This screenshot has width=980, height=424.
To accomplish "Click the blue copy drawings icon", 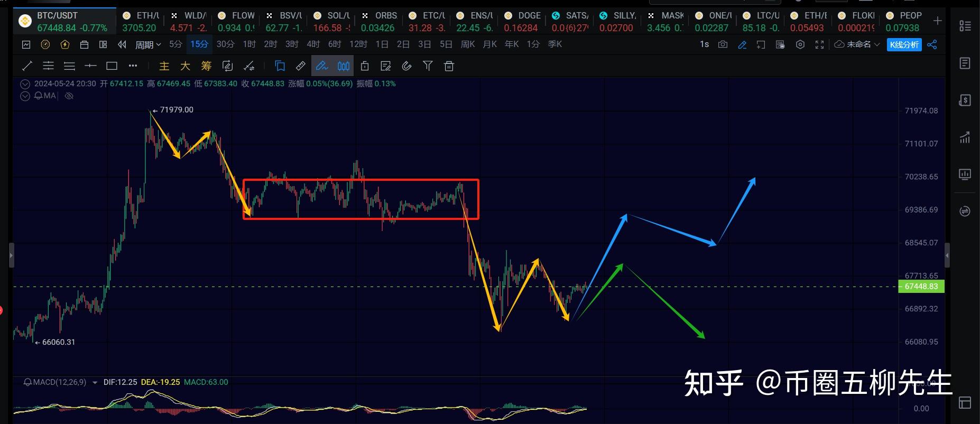I will [x=280, y=66].
